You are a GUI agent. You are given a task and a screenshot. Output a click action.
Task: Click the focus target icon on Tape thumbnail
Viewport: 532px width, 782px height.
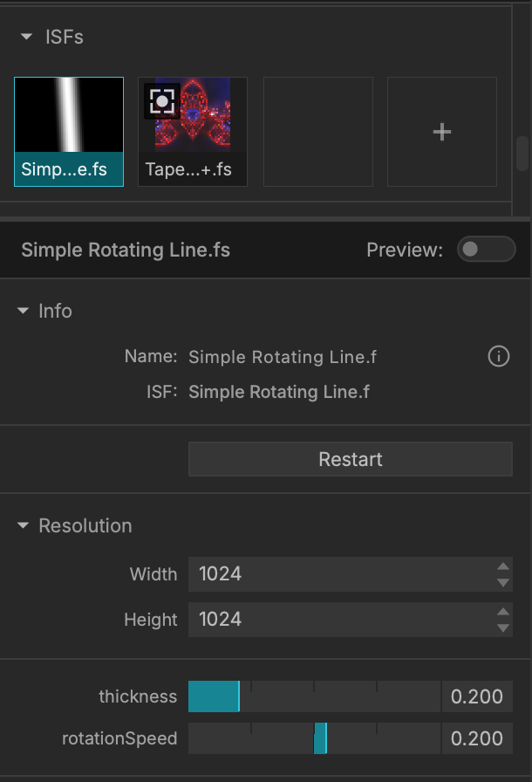162,101
